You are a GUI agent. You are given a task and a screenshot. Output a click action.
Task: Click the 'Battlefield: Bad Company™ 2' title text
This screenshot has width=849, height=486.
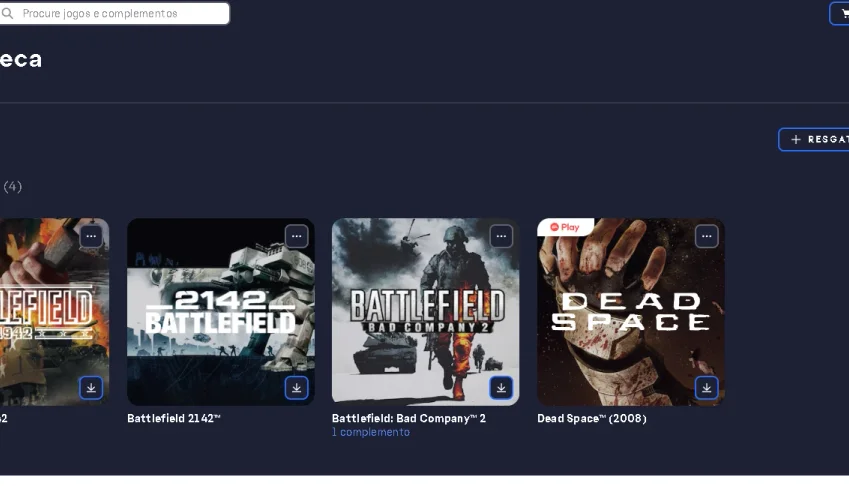click(409, 418)
